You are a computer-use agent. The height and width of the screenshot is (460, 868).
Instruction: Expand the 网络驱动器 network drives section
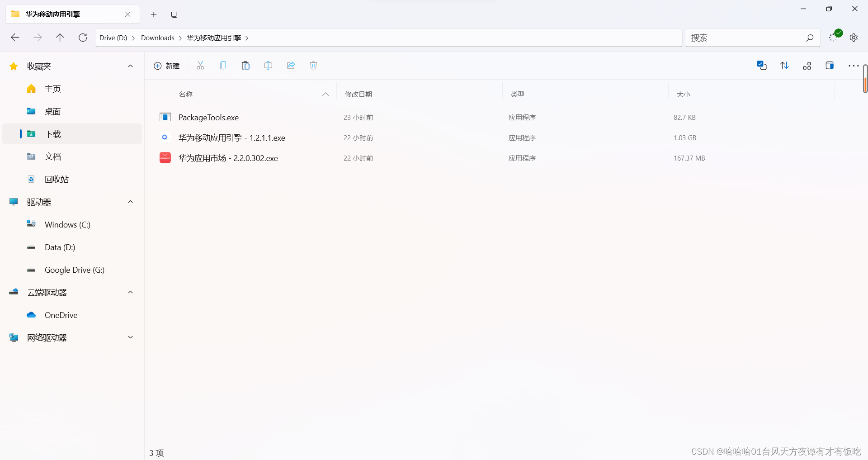131,337
